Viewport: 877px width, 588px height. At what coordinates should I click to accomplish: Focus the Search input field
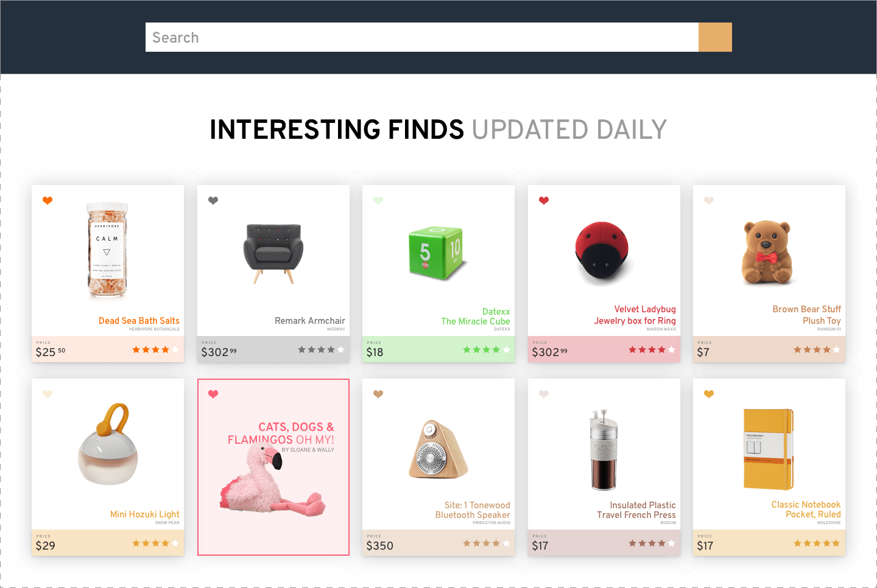422,37
